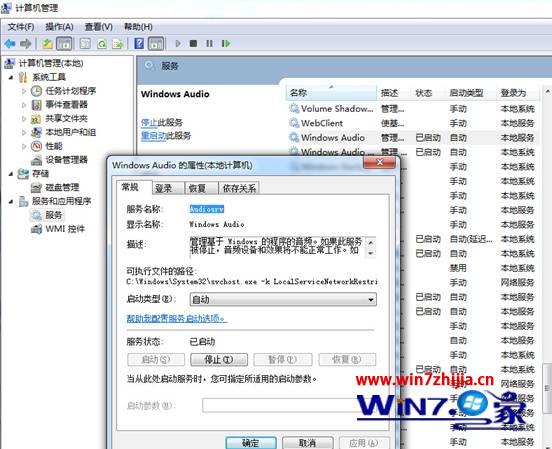Click the 停止(T) button in properties dialog
Screen dimensions: 552x449
(219, 360)
